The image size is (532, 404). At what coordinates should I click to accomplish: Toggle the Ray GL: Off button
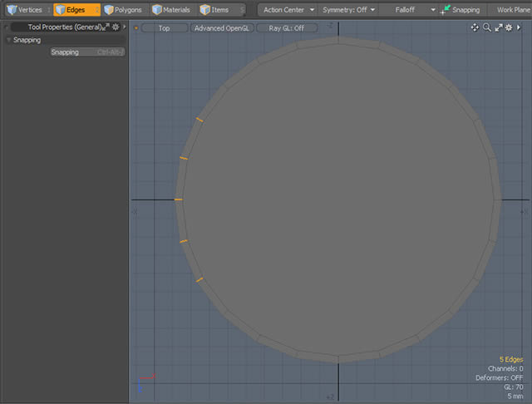287,28
